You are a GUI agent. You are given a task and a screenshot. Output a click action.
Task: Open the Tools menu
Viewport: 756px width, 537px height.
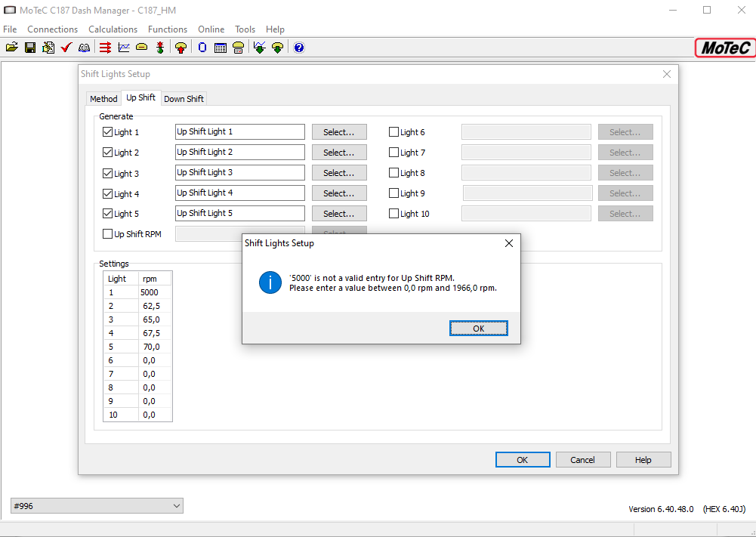pyautogui.click(x=245, y=29)
